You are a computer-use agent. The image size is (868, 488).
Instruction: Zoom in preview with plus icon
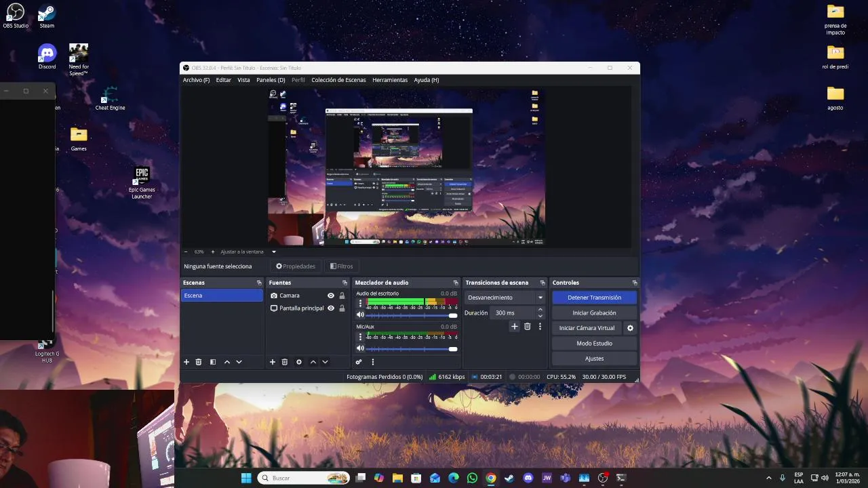click(212, 251)
